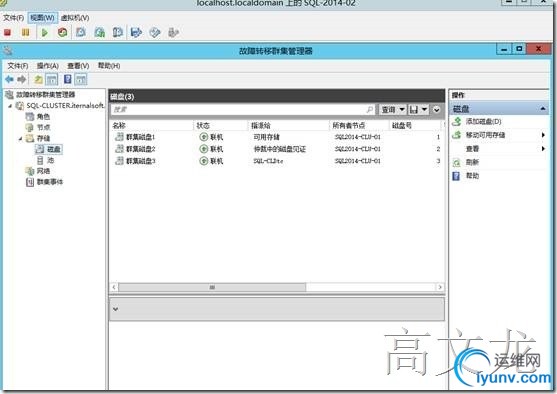Screen dimensions: 557x394
Task: Open the snapshot manager toolbar icon
Action: 118,33
